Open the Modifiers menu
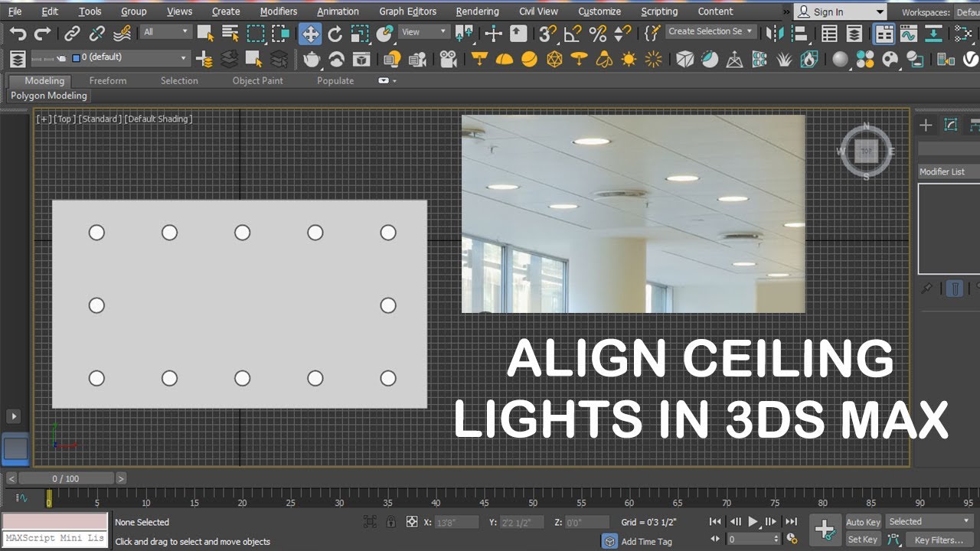 pos(279,11)
